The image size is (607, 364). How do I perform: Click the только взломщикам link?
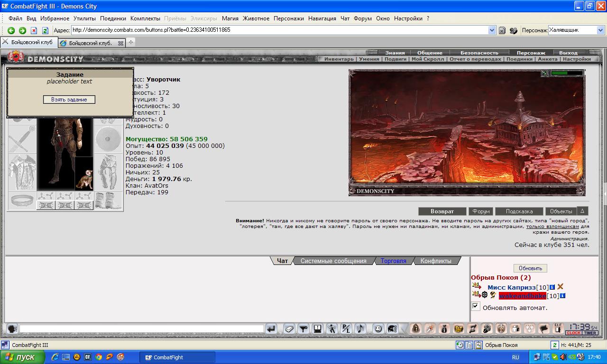552,227
